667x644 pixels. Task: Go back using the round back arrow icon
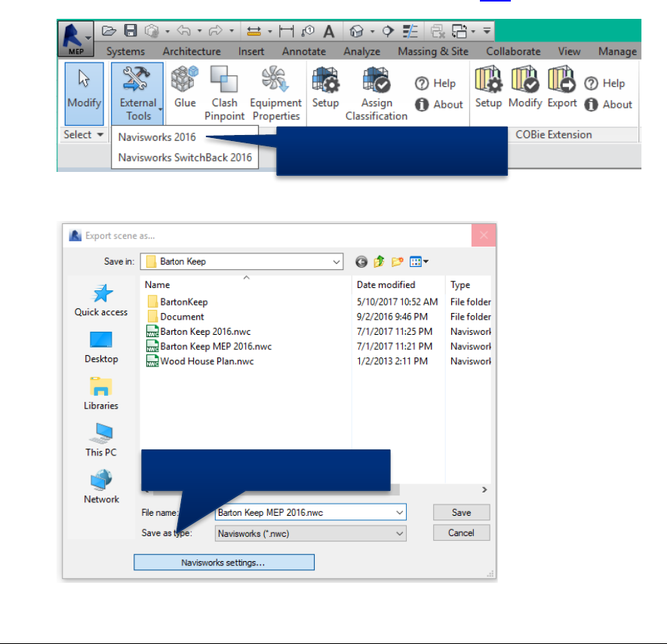[x=361, y=262]
